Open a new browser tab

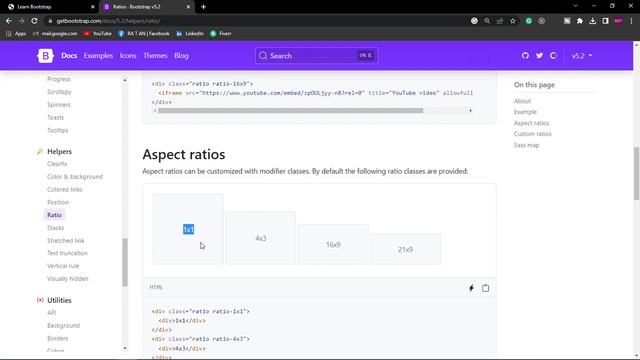point(203,7)
